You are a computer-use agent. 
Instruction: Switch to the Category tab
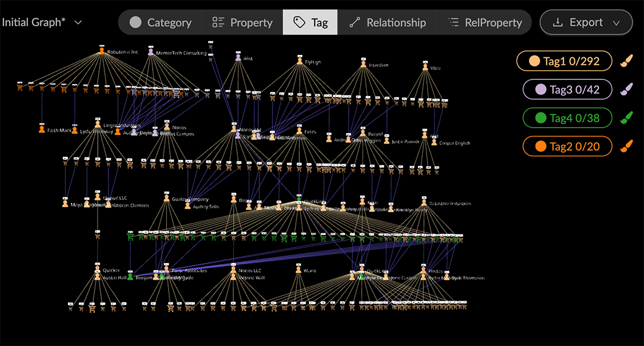pyautogui.click(x=160, y=23)
